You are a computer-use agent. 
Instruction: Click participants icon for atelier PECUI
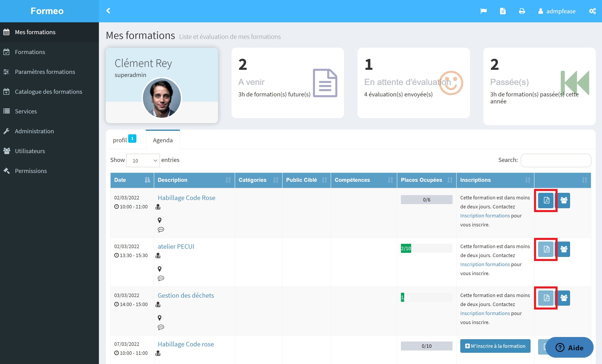564,249
